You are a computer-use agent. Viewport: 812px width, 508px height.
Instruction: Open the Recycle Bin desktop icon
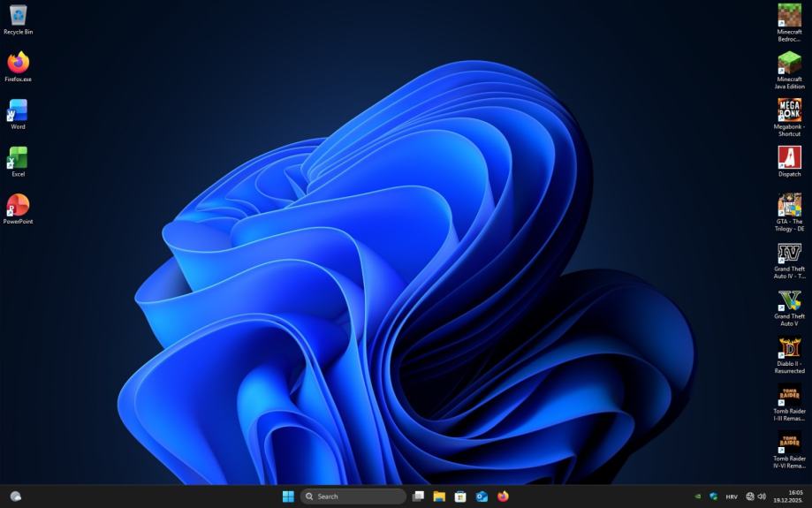(18, 16)
